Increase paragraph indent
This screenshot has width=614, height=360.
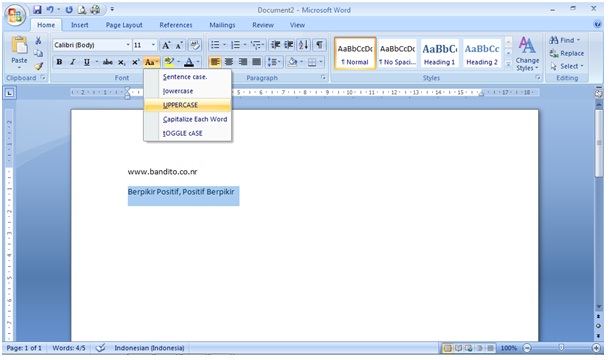(x=289, y=45)
